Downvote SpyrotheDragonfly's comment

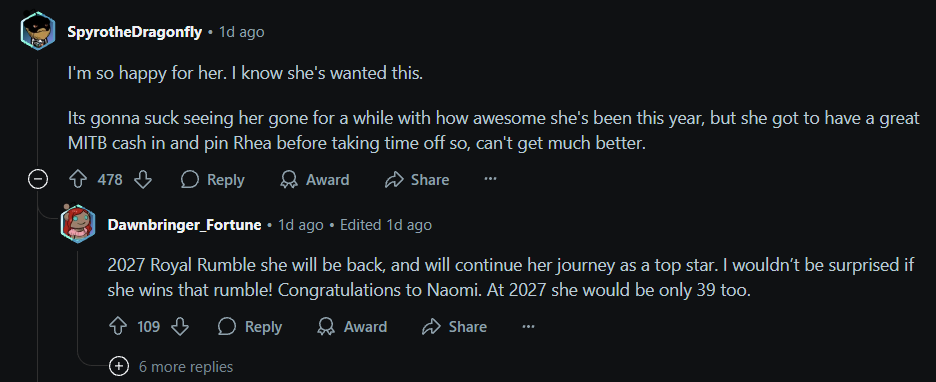[x=143, y=180]
